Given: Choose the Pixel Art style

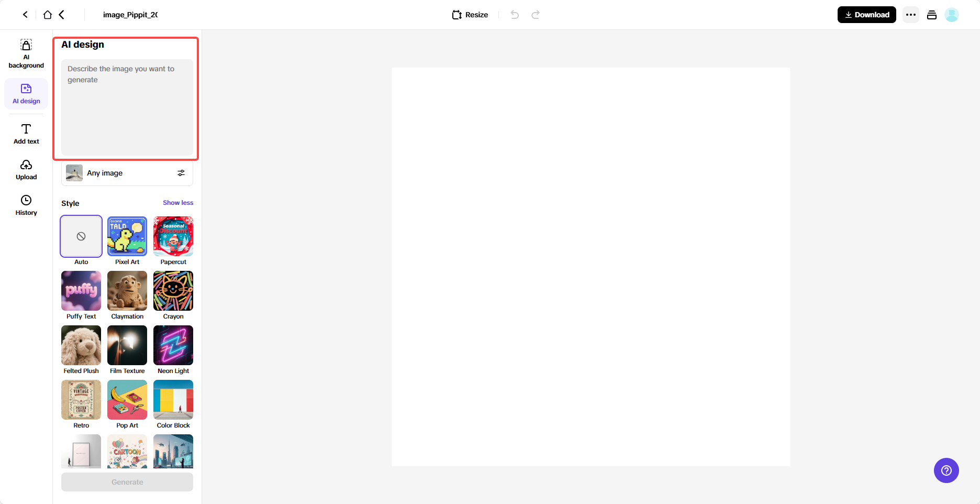Looking at the screenshot, I should pyautogui.click(x=127, y=236).
